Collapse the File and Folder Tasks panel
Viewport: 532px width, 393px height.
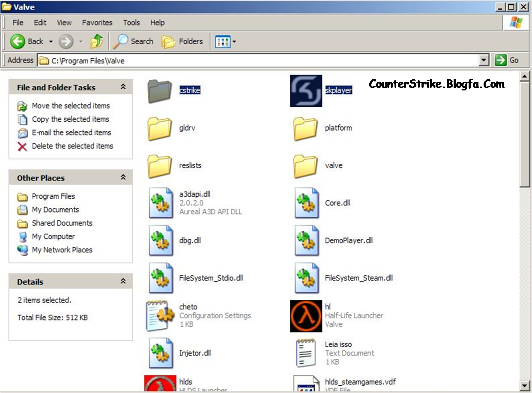point(123,87)
